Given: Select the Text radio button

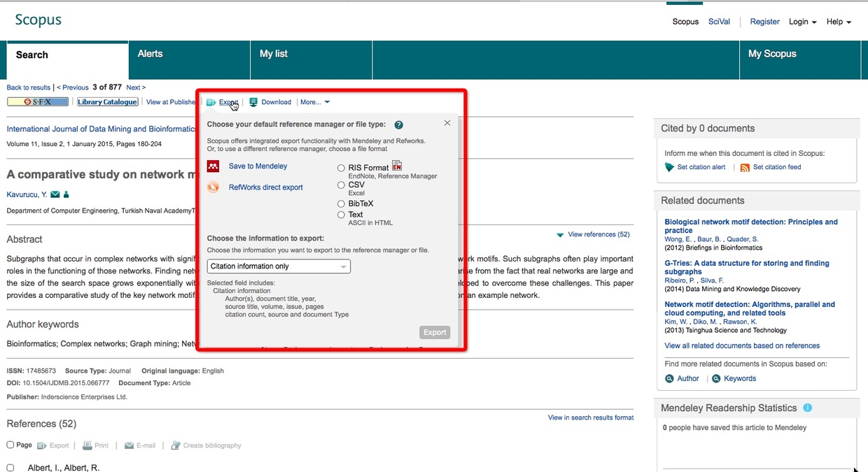Looking at the screenshot, I should click(x=342, y=215).
